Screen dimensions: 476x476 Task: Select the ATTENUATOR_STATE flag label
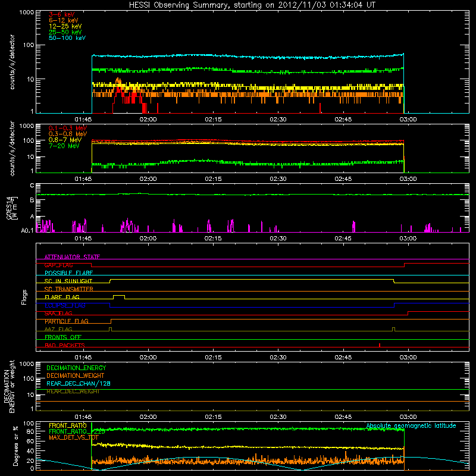[72, 257]
